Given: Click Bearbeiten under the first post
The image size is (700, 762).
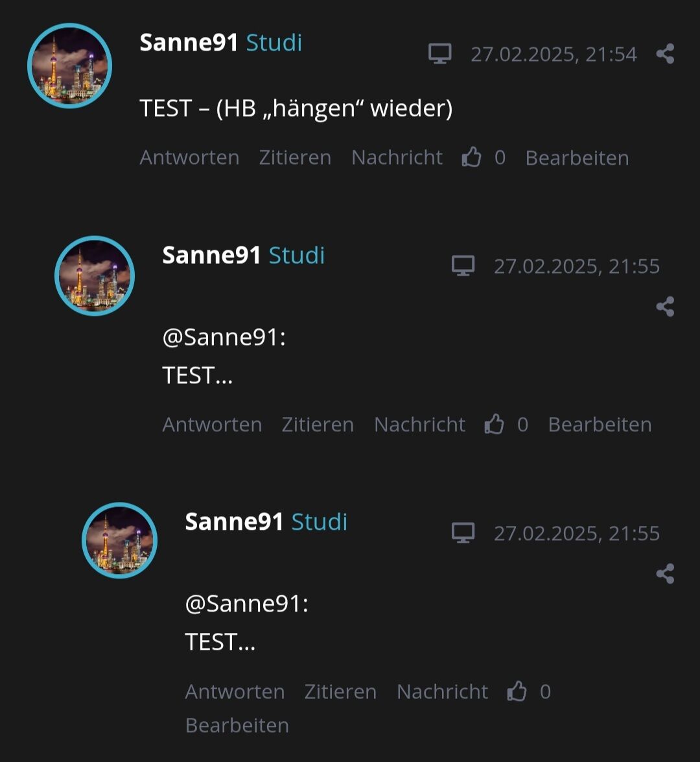Looking at the screenshot, I should pos(577,158).
